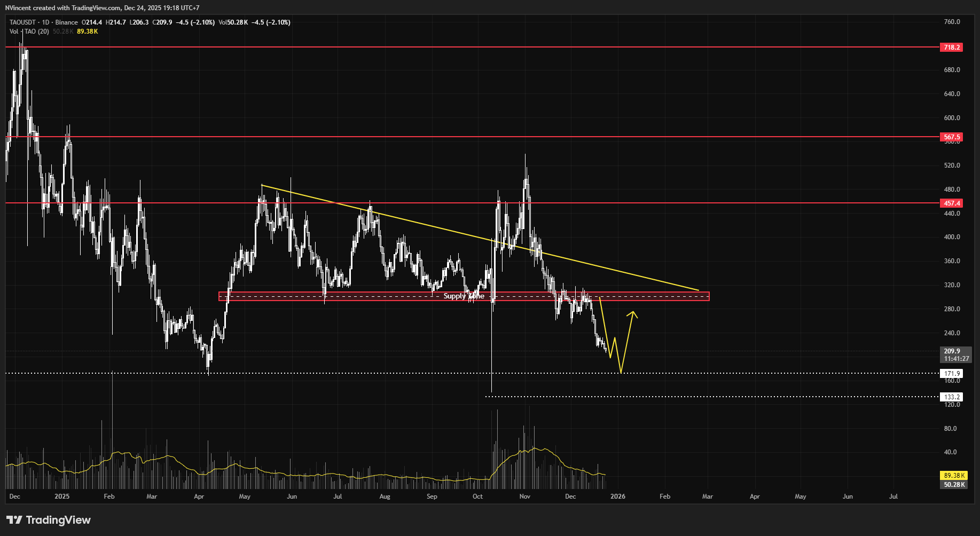Click the 2026 marker on time axis
The height and width of the screenshot is (536, 980).
(x=618, y=496)
